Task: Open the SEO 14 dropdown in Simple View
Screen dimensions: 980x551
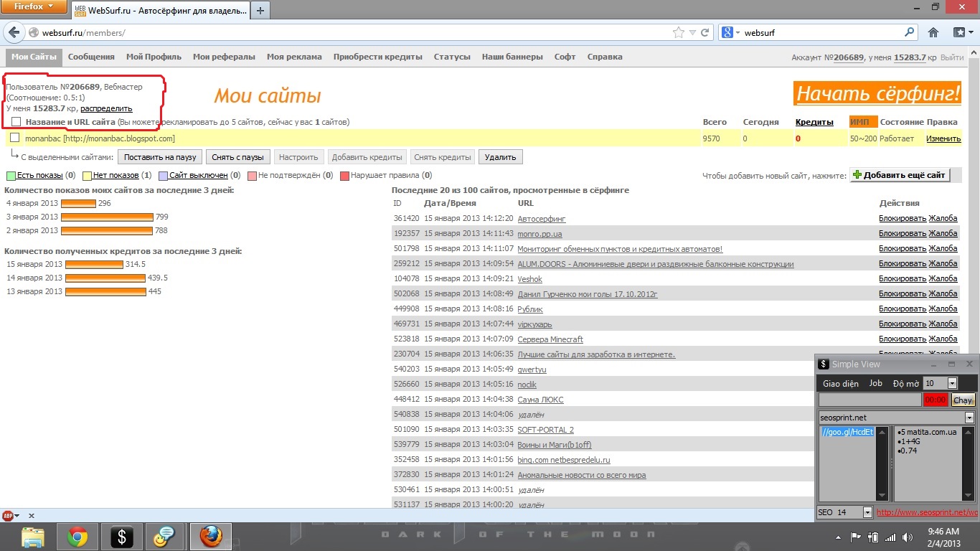Action: click(867, 512)
